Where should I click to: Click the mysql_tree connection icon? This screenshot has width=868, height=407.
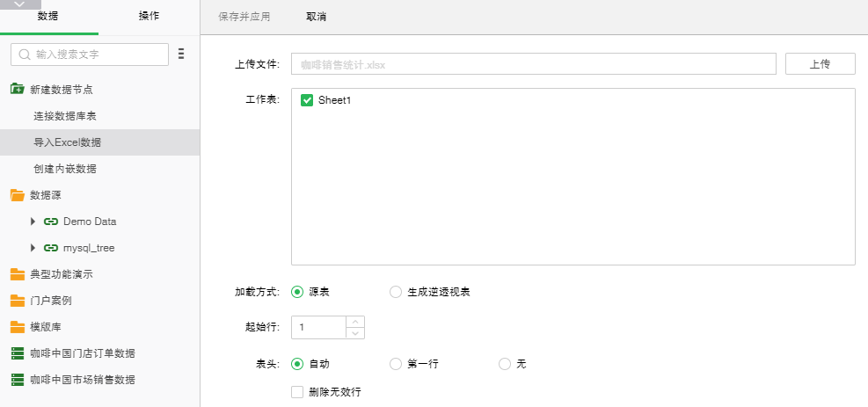click(x=51, y=248)
